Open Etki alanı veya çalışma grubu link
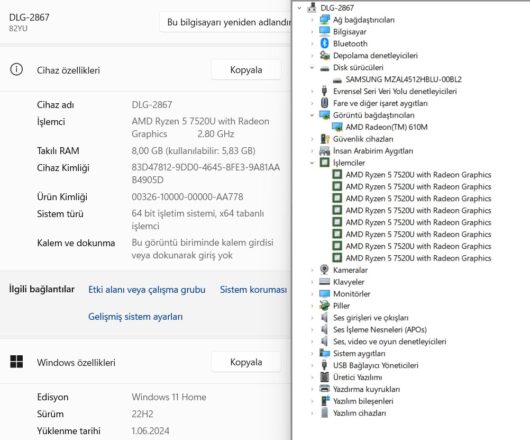 point(147,290)
